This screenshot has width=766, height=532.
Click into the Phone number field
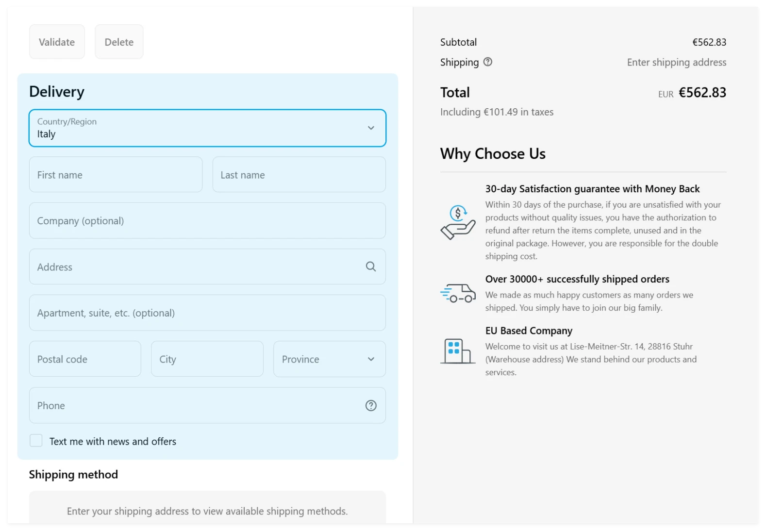coord(194,405)
